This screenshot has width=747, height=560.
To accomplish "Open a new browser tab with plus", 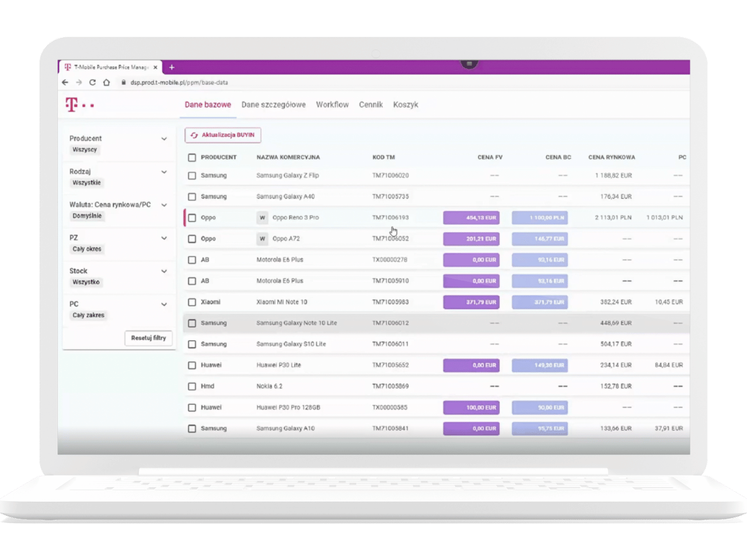I will click(172, 67).
